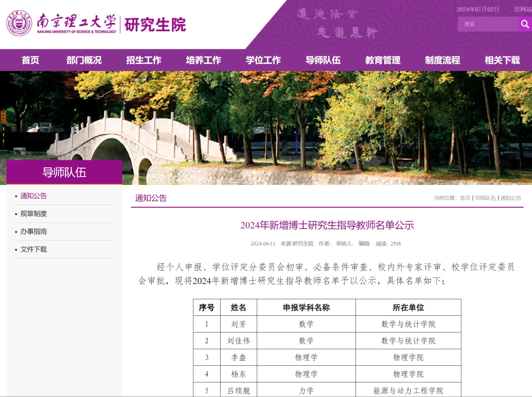Viewport: 532px width, 397px height.
Task: Select 通知公告 in the sidebar
Action: coord(33,196)
